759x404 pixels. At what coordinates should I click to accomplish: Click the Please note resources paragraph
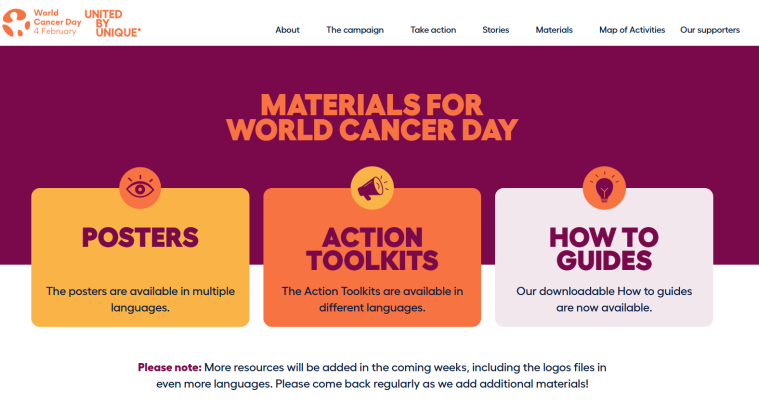click(372, 375)
